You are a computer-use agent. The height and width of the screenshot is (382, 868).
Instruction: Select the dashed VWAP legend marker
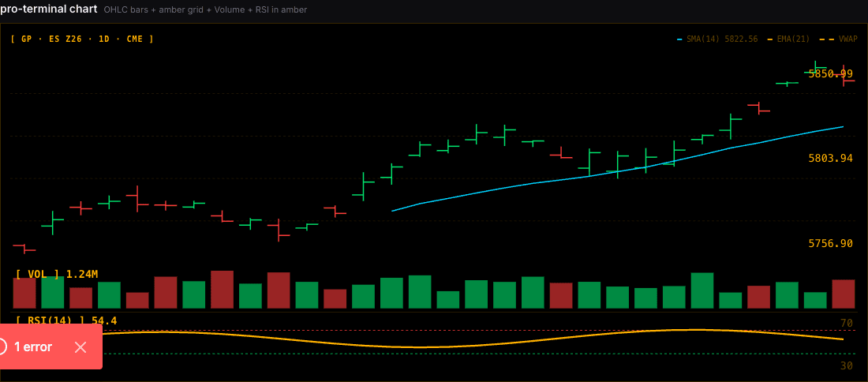pos(828,39)
